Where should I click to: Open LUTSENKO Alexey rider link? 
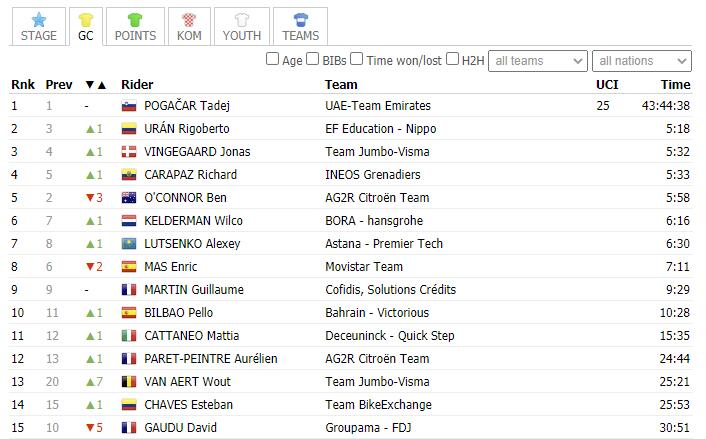(192, 244)
